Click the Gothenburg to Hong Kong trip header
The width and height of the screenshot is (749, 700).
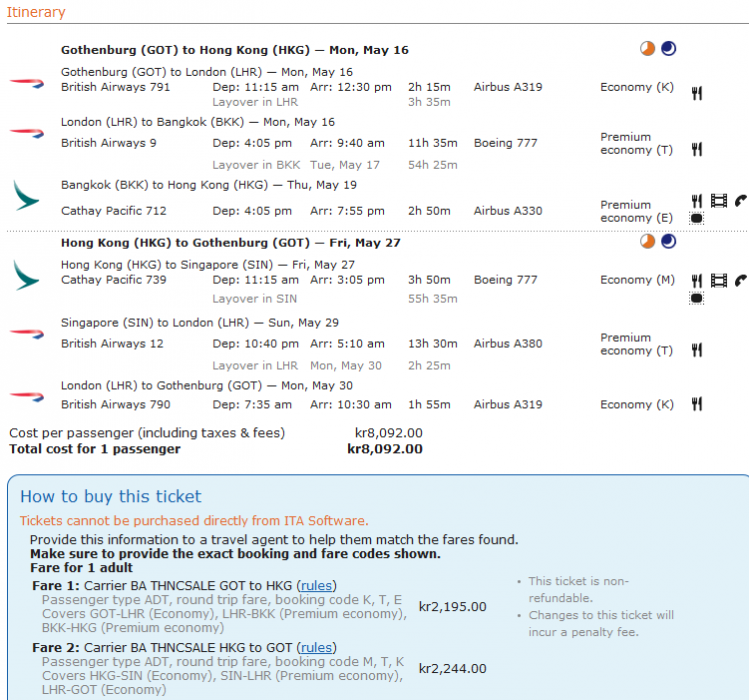[234, 50]
